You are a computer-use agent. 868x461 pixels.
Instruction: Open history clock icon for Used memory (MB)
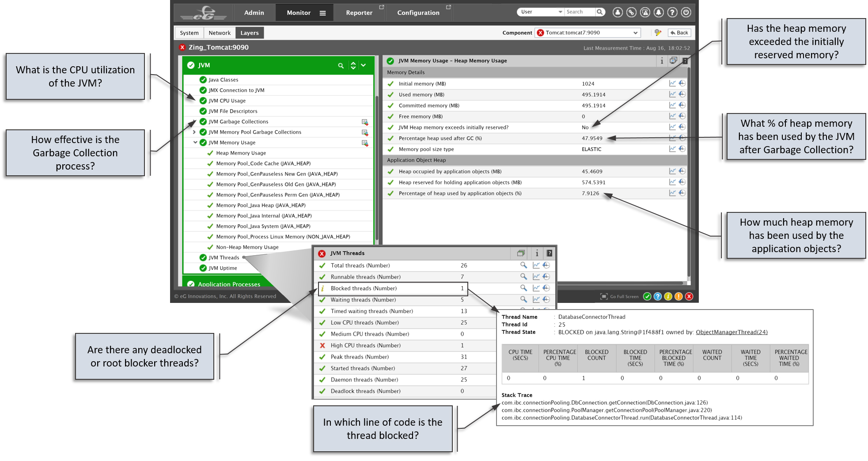pos(682,94)
